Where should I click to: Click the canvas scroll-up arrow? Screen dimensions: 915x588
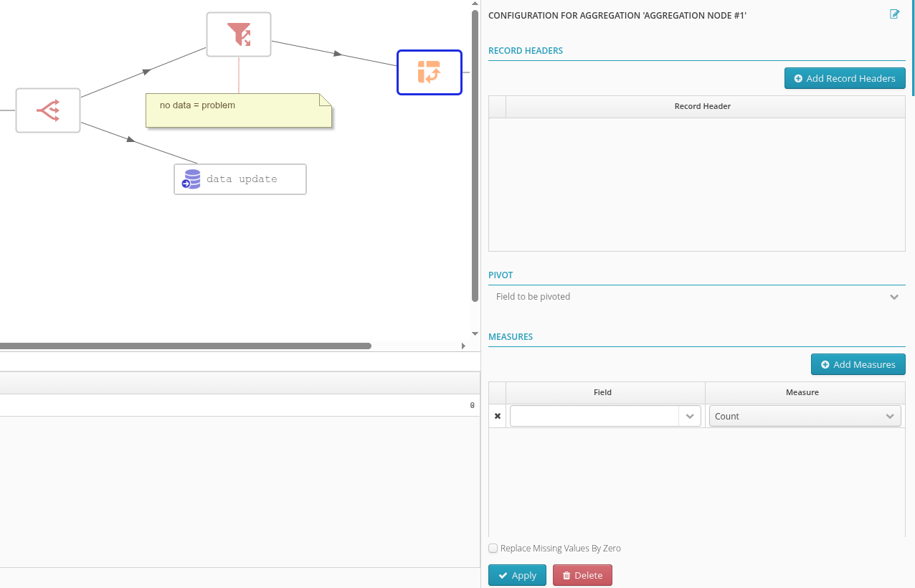474,4
